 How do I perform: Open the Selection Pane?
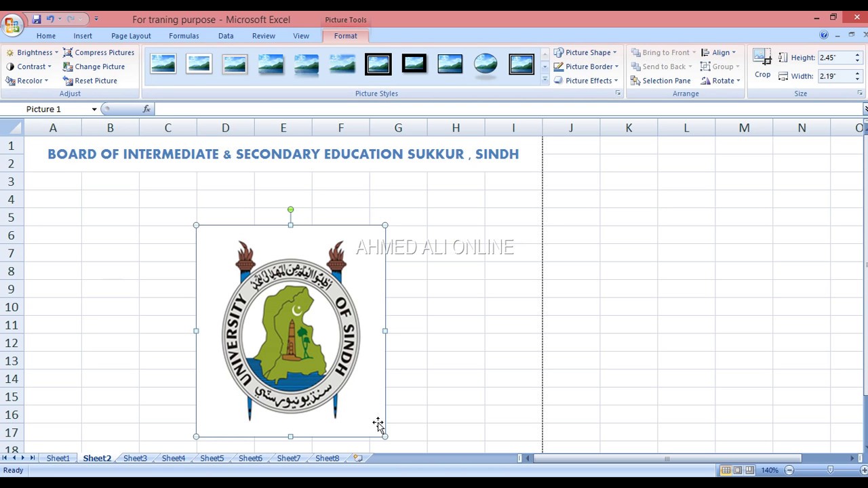(661, 81)
